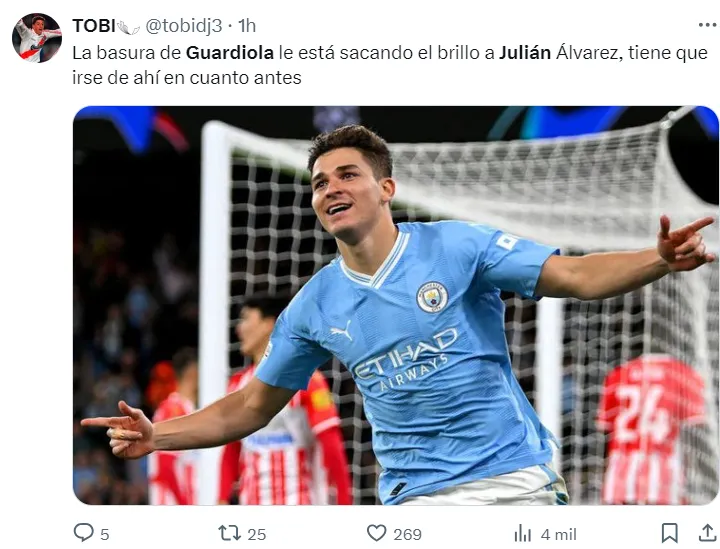Click the retweet arrows icon

[230, 533]
